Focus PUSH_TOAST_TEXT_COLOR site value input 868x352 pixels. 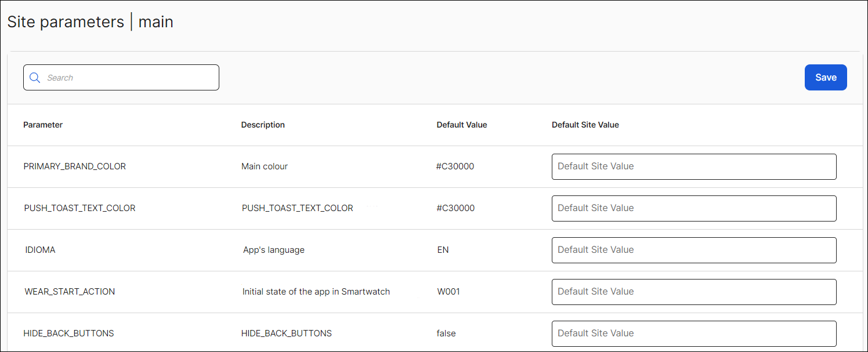[693, 208]
